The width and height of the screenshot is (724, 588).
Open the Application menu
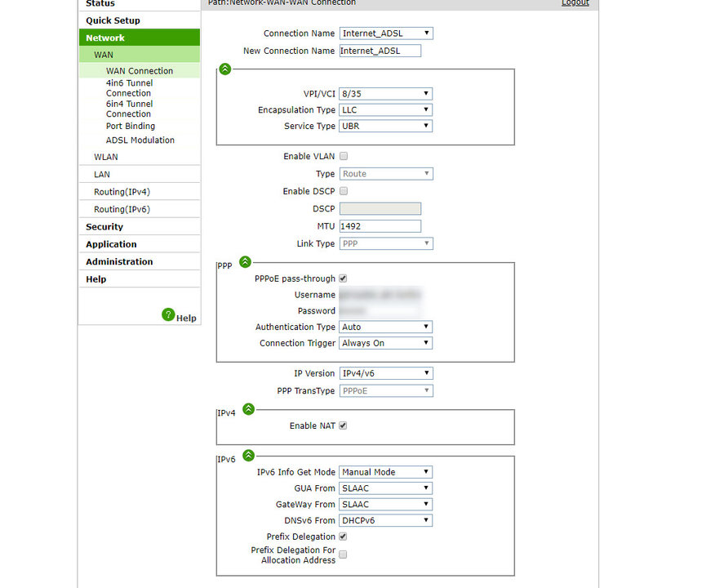click(x=140, y=244)
